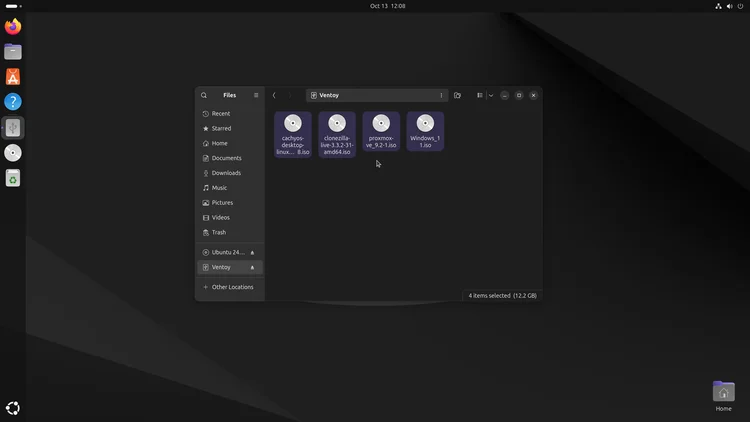
Task: Select the Windows_11.iso file
Action: click(425, 131)
